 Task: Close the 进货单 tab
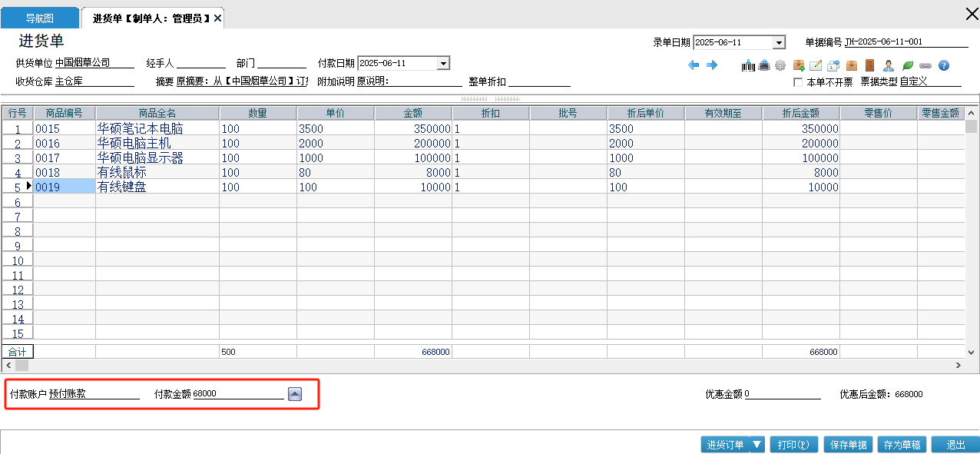[218, 18]
